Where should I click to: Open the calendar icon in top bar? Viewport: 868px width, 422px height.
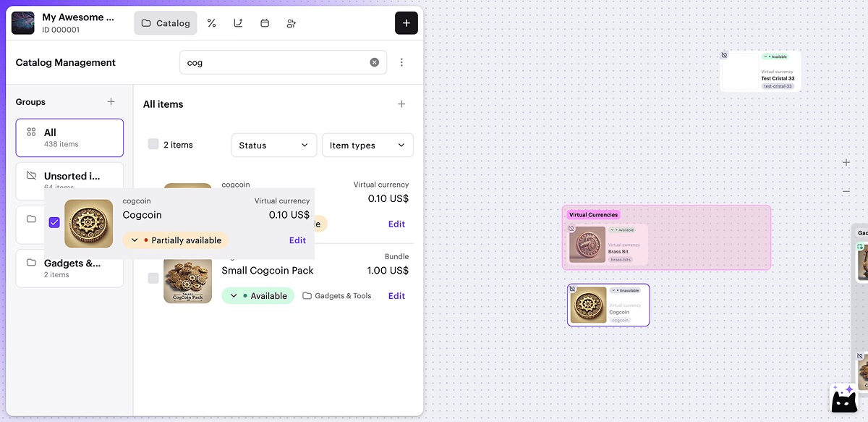pos(265,23)
